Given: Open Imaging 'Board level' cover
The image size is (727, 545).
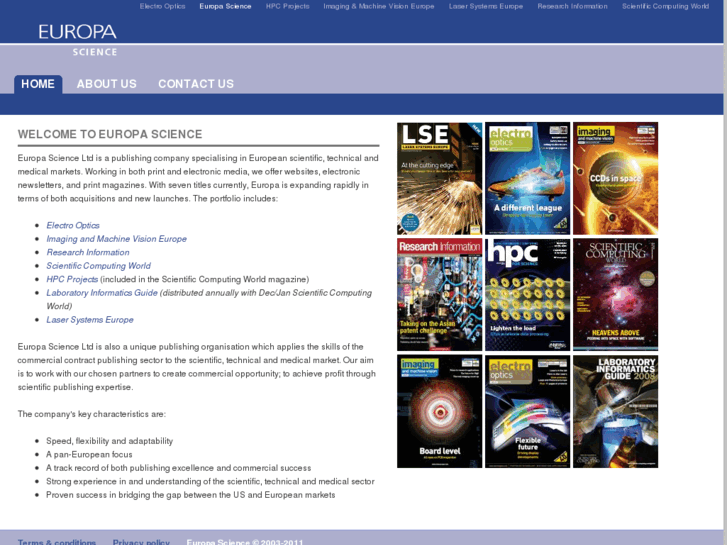Looking at the screenshot, I should pyautogui.click(x=440, y=411).
